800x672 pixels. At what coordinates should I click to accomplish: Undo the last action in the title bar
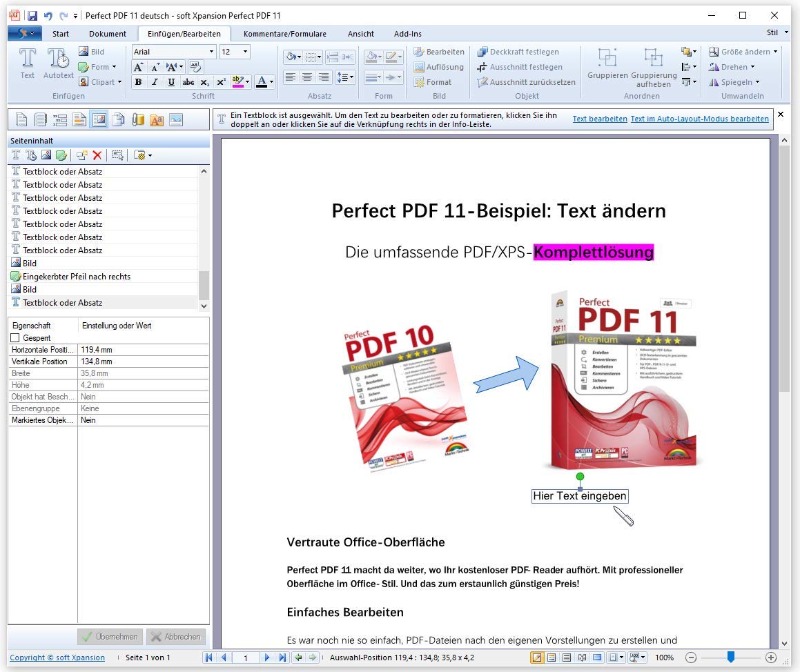[x=48, y=16]
